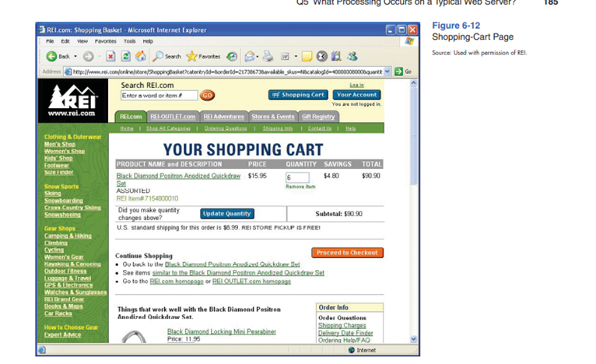Click the scrollbar up arrow

414,82
